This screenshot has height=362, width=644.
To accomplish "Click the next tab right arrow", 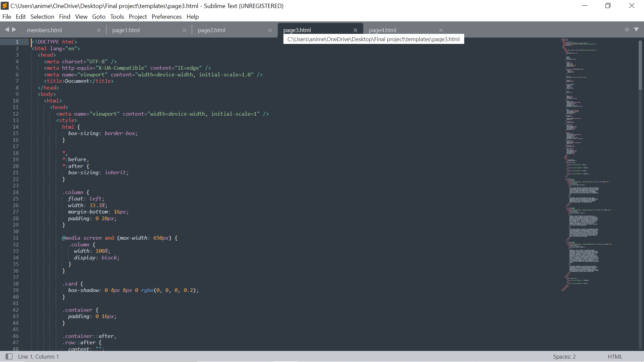I will [14, 29].
